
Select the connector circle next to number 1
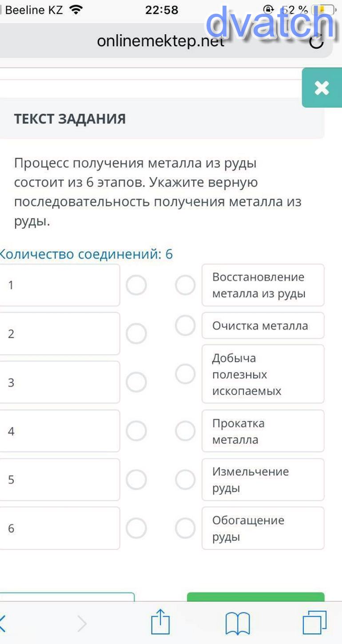pos(136,285)
